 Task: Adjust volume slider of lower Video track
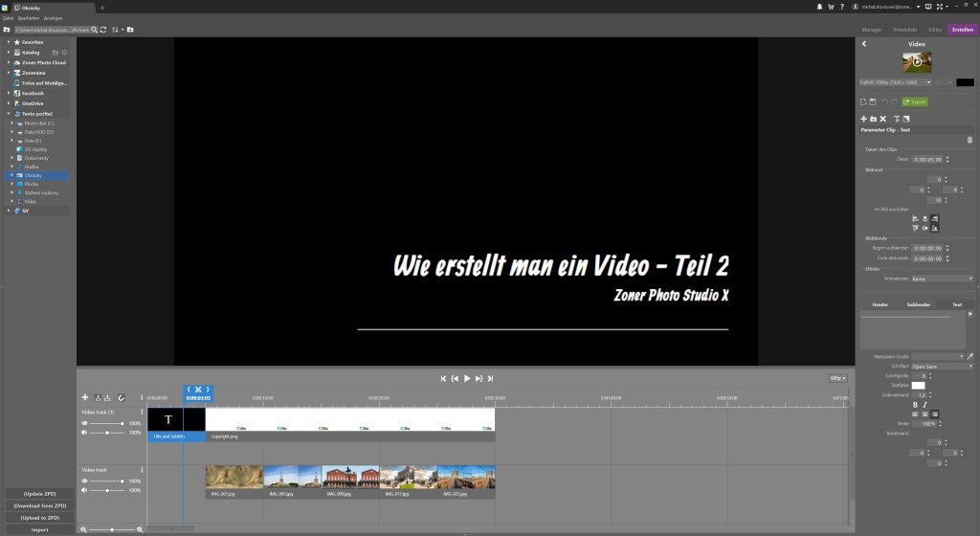tap(106, 490)
